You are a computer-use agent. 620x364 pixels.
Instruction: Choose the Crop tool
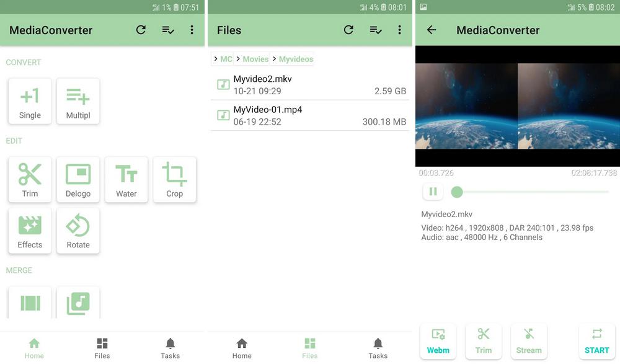pyautogui.click(x=175, y=179)
